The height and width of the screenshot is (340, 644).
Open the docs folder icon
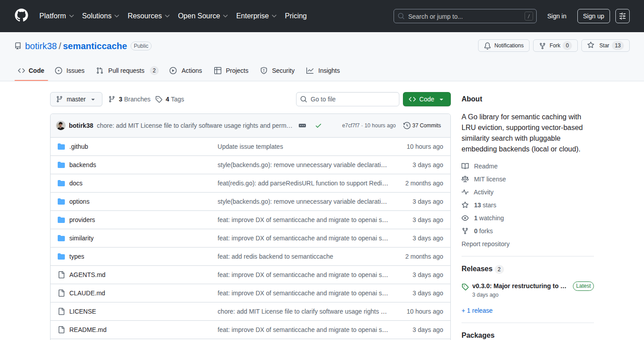[61, 183]
